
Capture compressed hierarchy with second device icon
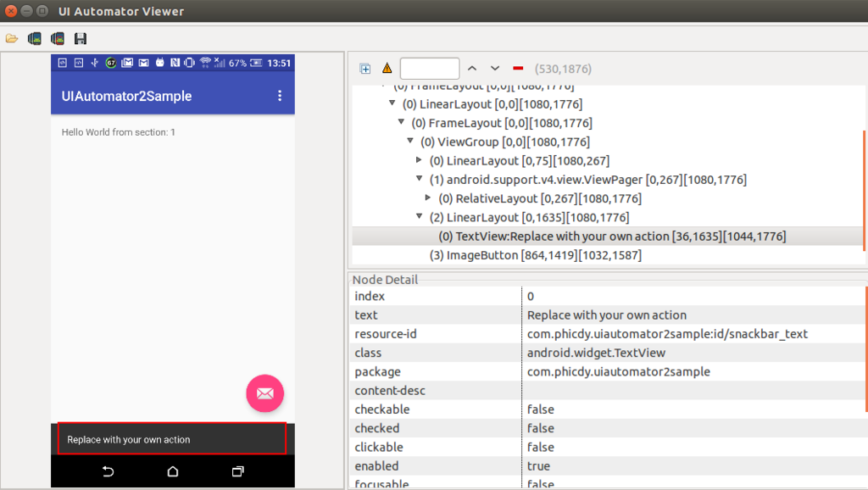[58, 39]
